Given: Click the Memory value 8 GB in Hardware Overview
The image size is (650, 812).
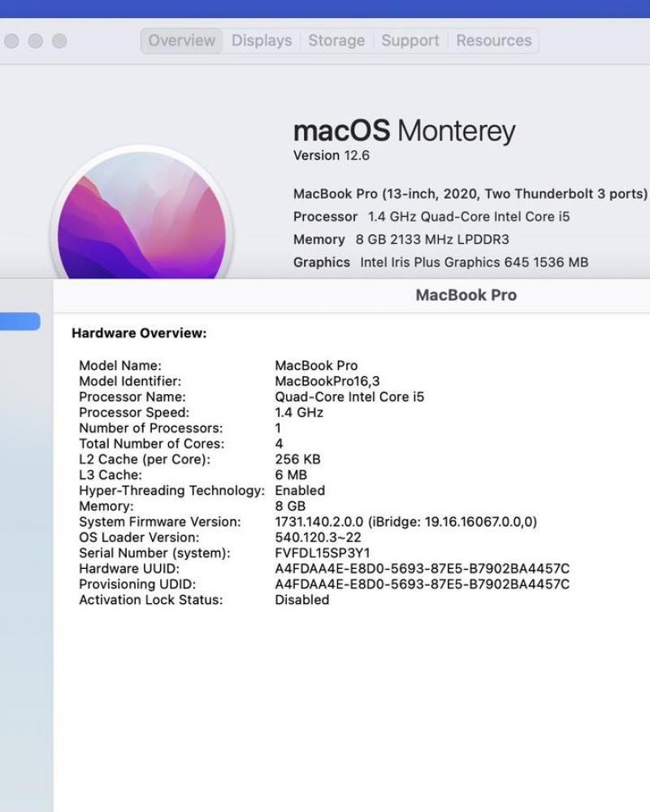Looking at the screenshot, I should (x=290, y=506).
